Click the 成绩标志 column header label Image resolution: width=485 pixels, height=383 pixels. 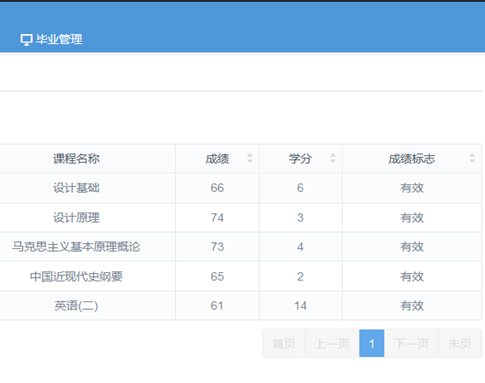point(412,159)
